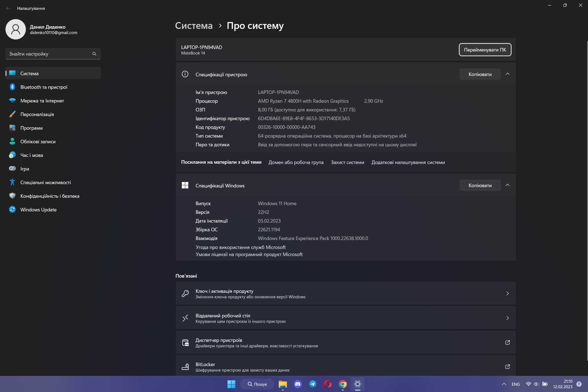Open Discord from the taskbar

coord(298,384)
